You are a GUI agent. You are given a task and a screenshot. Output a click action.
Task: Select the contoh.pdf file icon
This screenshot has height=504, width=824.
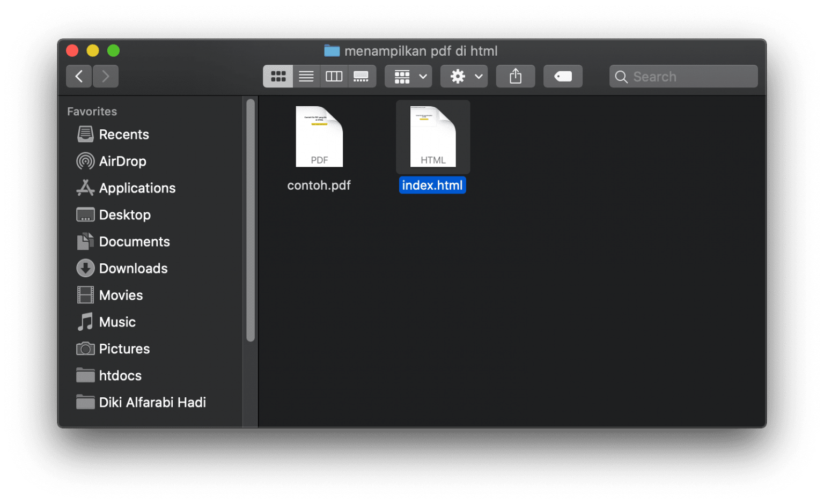[319, 137]
